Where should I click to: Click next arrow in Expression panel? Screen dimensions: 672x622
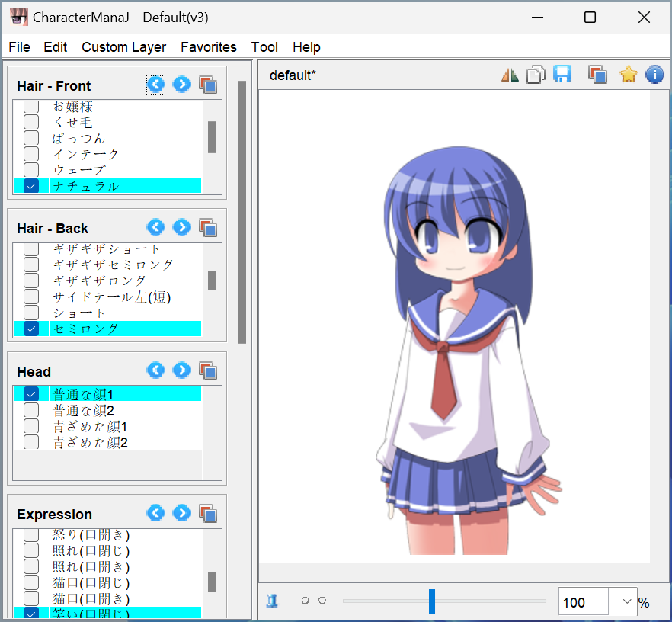click(181, 513)
